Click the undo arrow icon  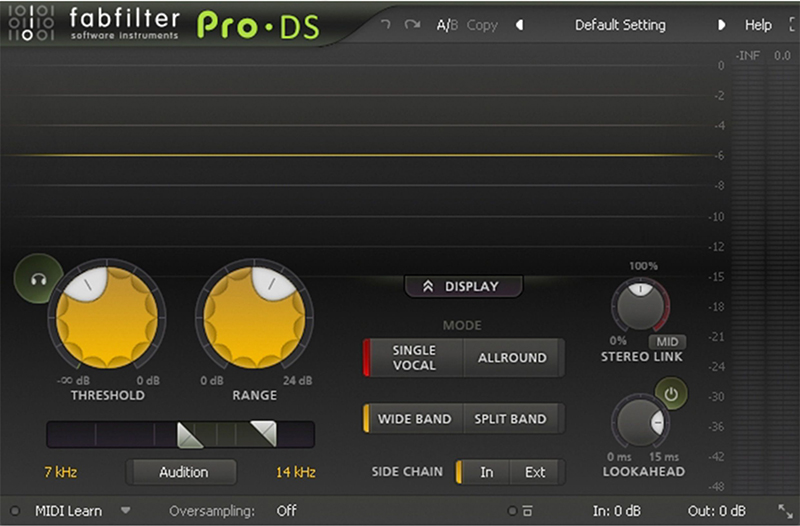[x=386, y=25]
